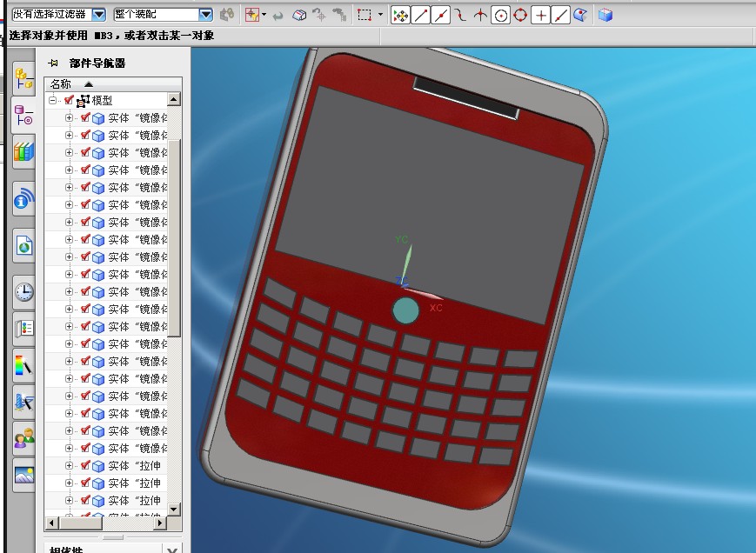Click the Point on Face snap icon
This screenshot has height=553, width=756.
point(580,16)
